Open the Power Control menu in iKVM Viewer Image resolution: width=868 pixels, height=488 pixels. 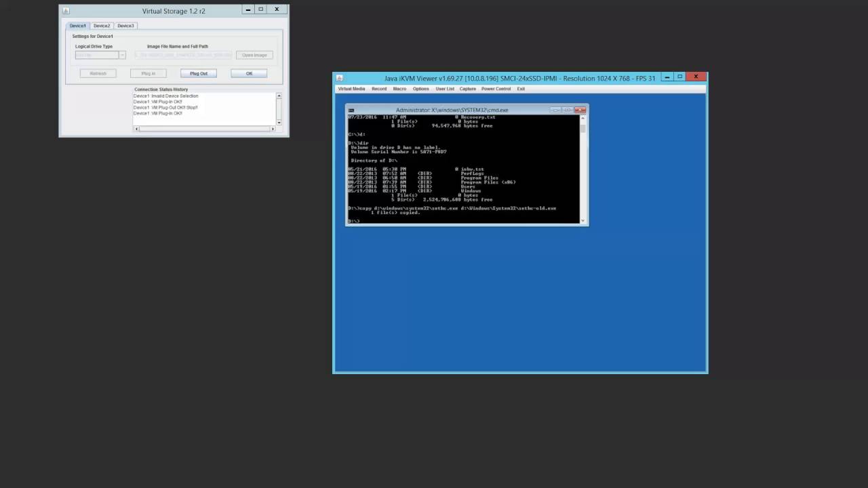(x=496, y=89)
